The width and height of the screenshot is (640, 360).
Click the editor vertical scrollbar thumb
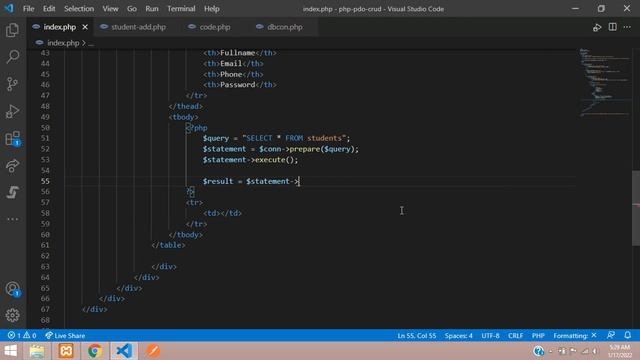636,208
